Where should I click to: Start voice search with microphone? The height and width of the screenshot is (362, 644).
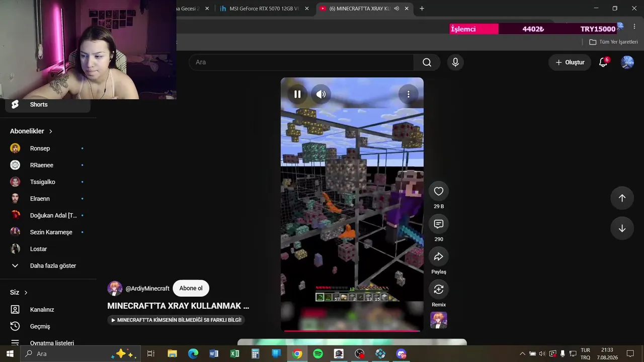click(x=455, y=62)
